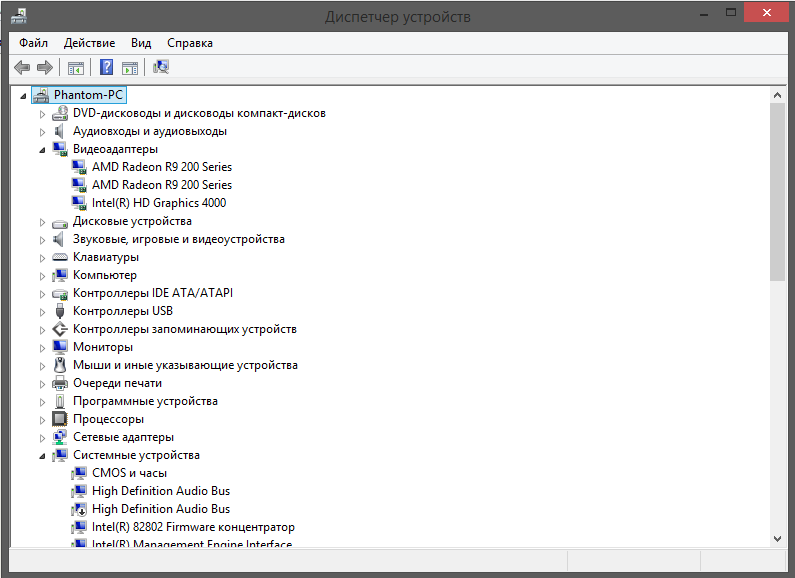Click the Мониторы monitor icon
The image size is (795, 578).
coord(60,347)
